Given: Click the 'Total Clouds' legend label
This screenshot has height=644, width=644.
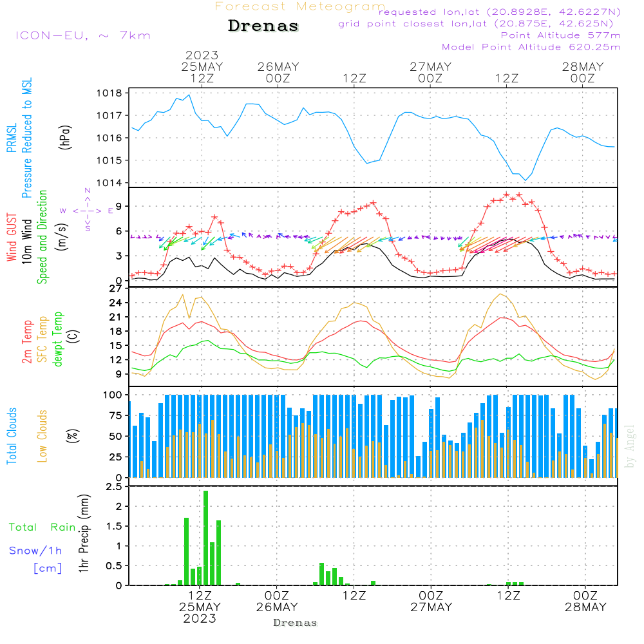Looking at the screenshot, I should coord(12,436).
